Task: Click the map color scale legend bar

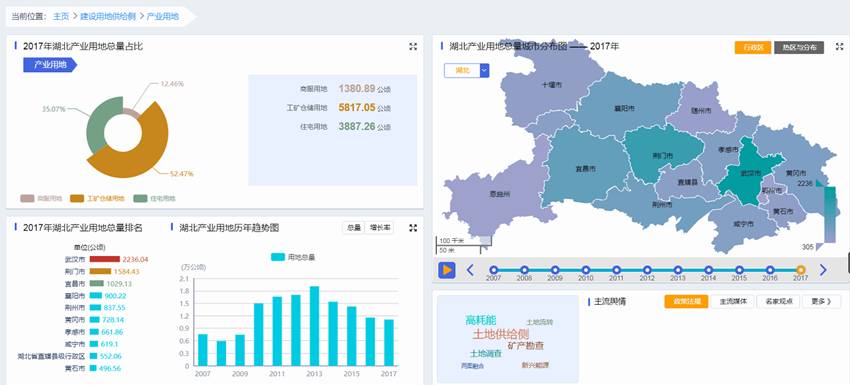Action: [x=829, y=215]
